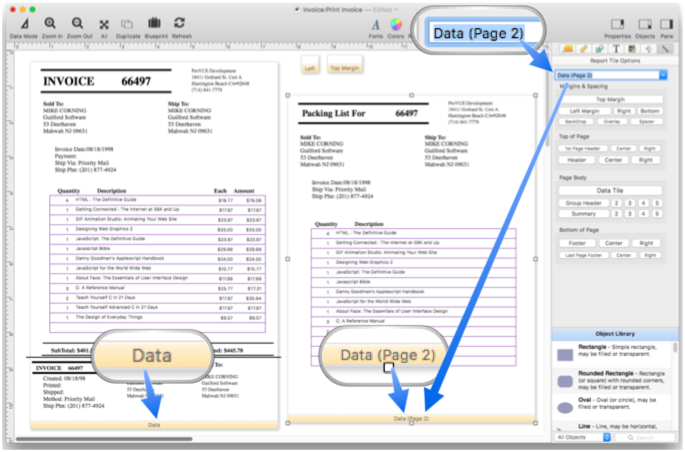Click the 1st Page Header button
The height and width of the screenshot is (452, 685).
click(x=583, y=148)
